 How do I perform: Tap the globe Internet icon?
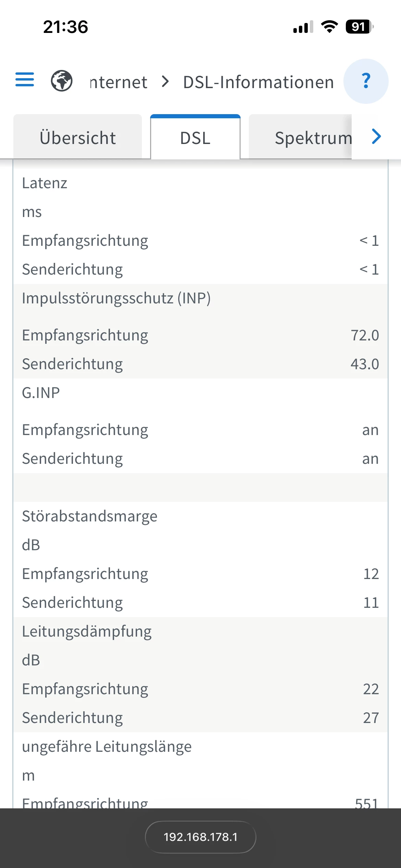[62, 81]
